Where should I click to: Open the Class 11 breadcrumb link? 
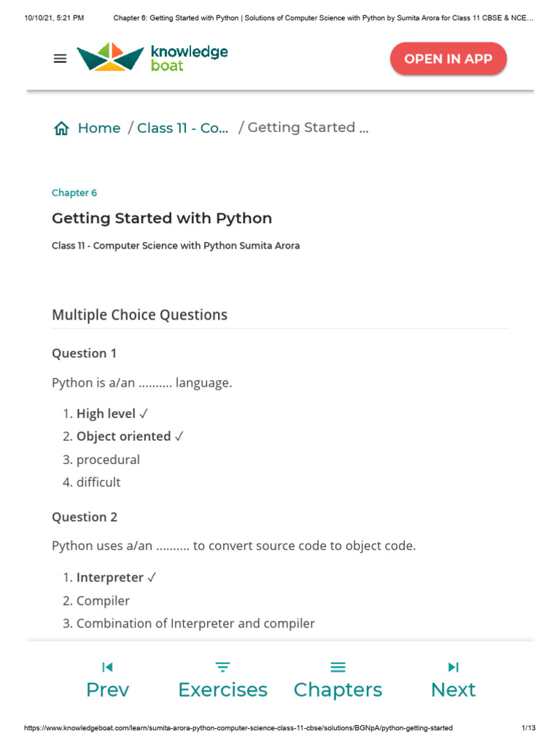(182, 128)
